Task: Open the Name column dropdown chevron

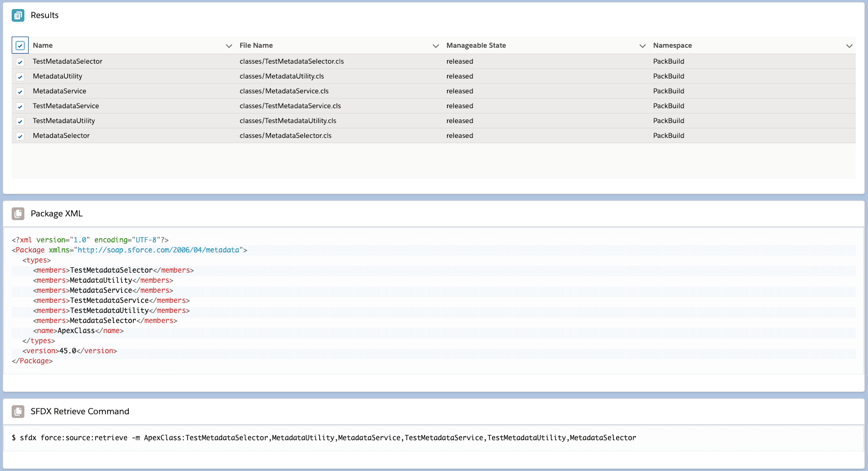Action: point(229,46)
